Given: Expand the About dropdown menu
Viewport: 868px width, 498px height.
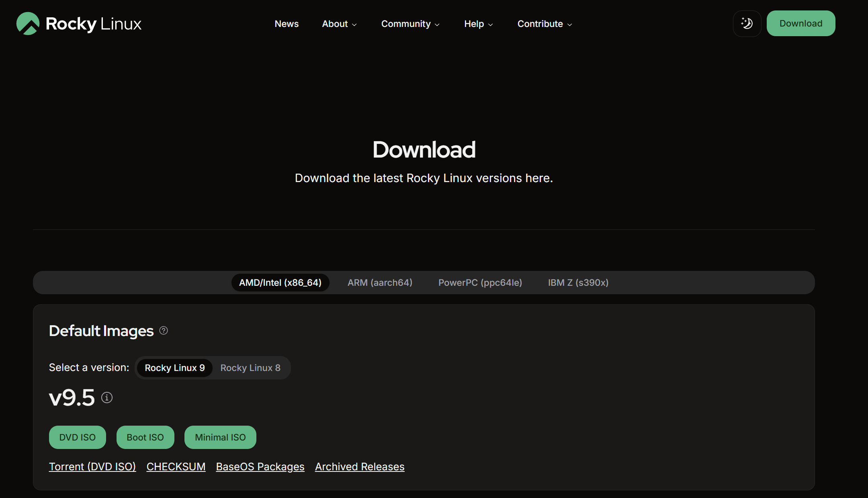Looking at the screenshot, I should (340, 24).
